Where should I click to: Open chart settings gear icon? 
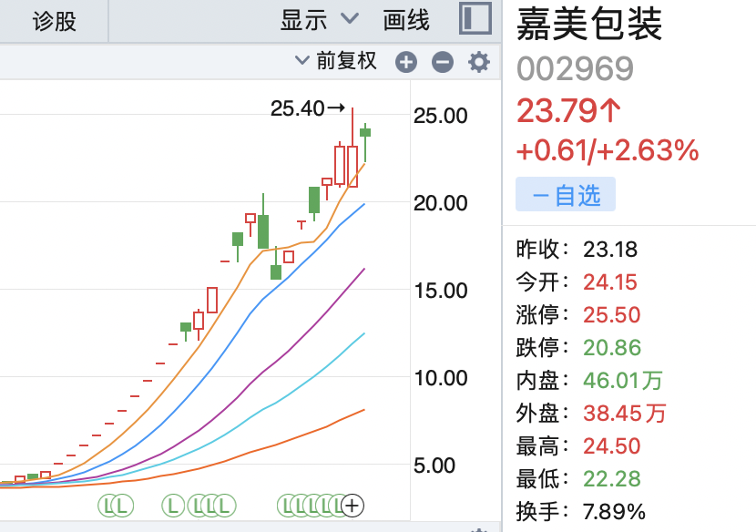(478, 62)
